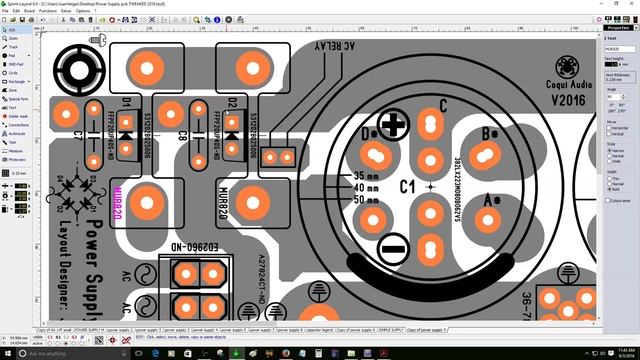Viewport: 640px width, 360px height.
Task: Select the Pad tool
Action: pyautogui.click(x=13, y=56)
